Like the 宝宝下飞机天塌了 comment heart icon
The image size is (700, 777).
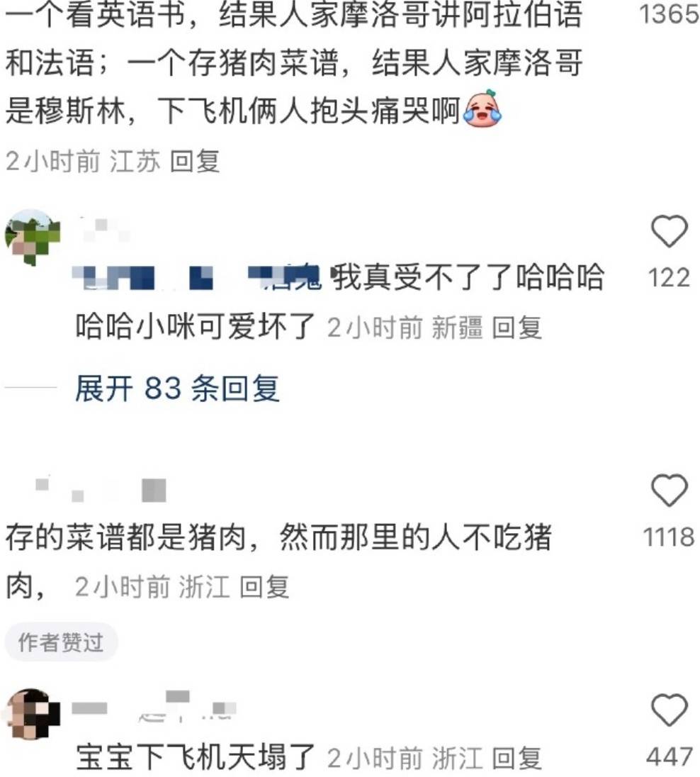coord(669,710)
